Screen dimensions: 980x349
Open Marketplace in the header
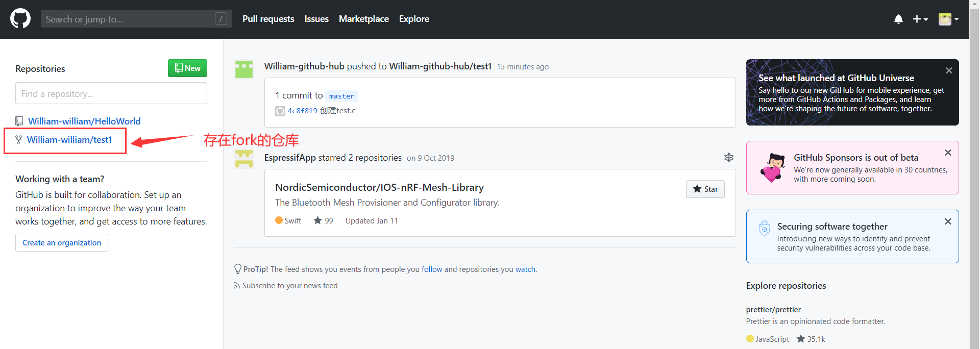pyautogui.click(x=364, y=19)
